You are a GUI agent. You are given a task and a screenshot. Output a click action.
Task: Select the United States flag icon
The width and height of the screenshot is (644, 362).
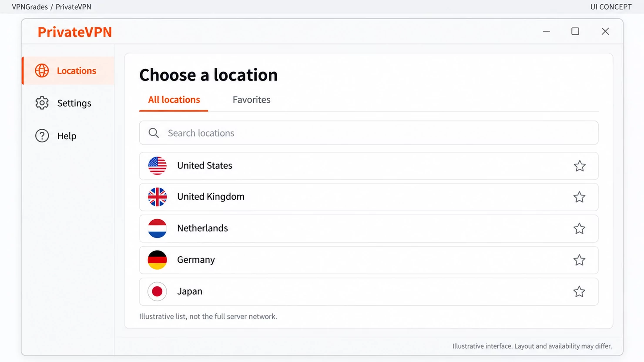coord(157,166)
